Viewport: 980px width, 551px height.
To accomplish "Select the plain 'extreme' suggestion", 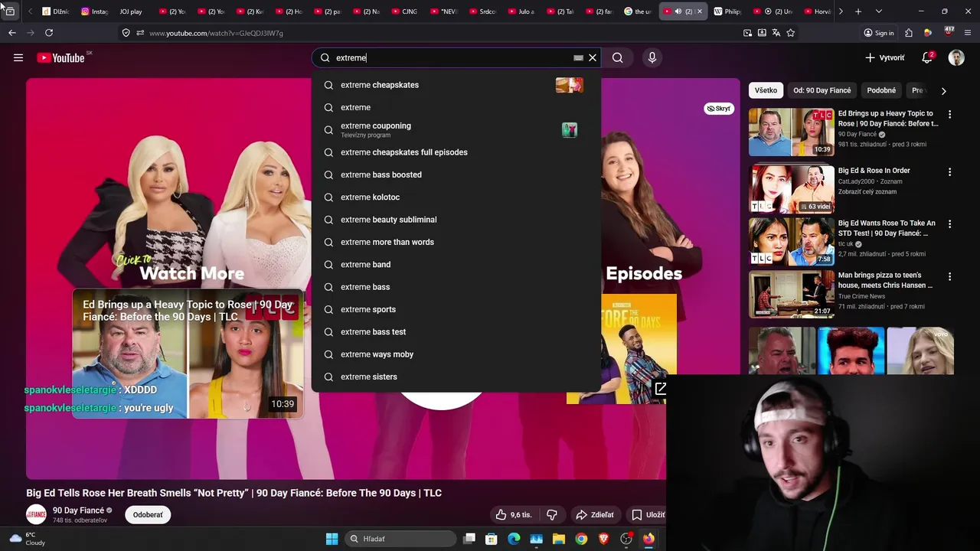I will 456,107.
